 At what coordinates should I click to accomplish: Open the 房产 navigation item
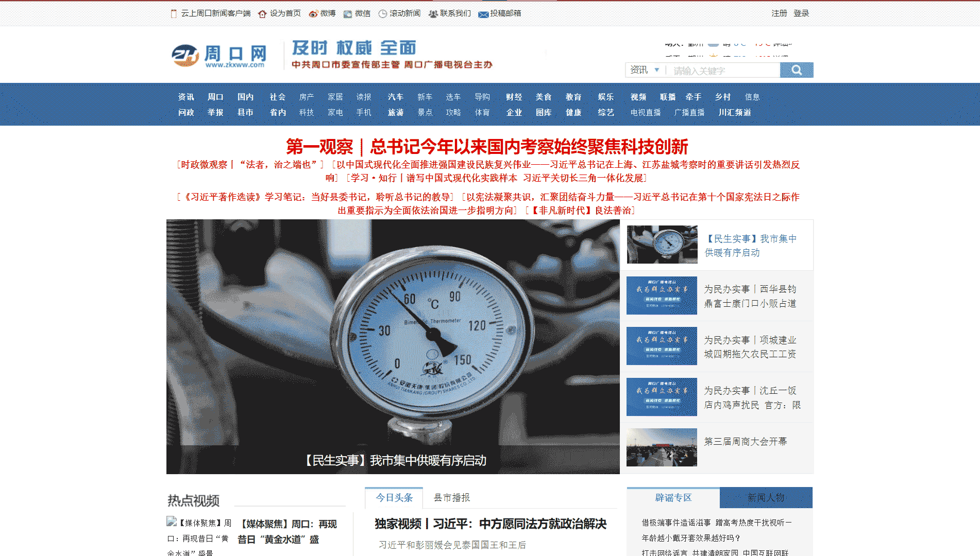(306, 97)
